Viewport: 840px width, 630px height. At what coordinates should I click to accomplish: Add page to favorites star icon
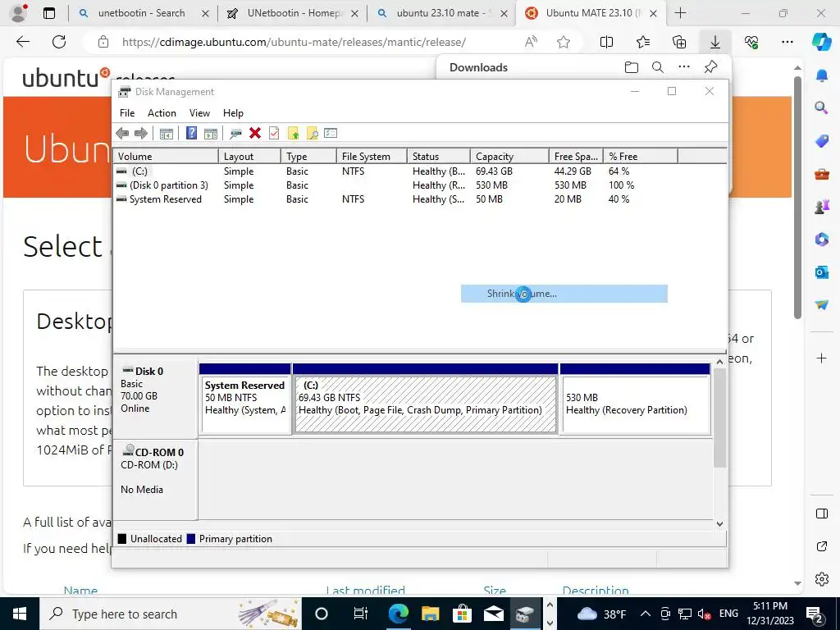tap(563, 42)
